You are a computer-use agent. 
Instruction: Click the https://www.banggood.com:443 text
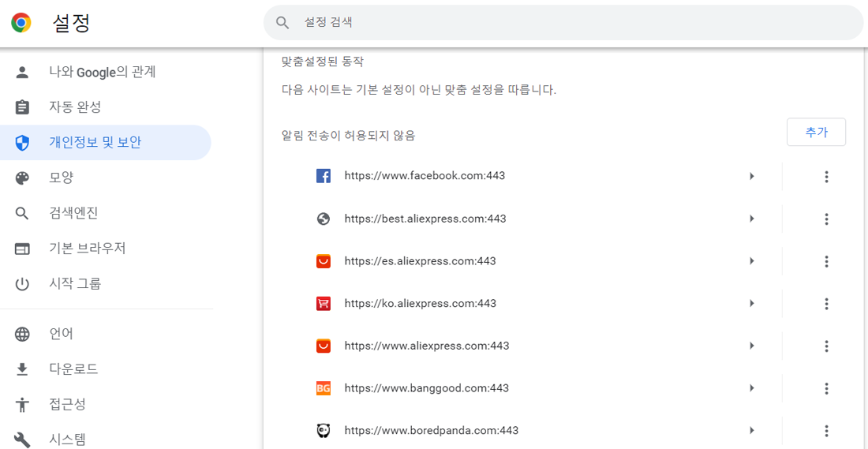coord(426,388)
